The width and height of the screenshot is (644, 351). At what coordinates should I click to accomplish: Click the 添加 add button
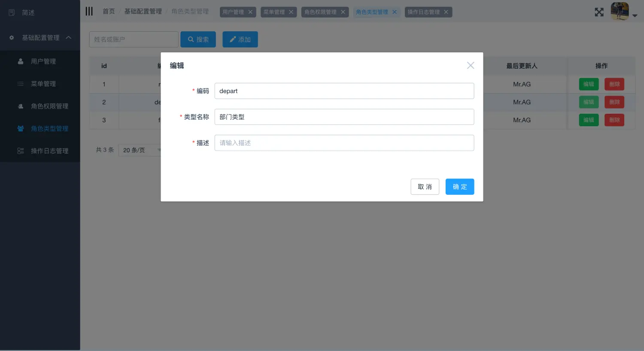click(x=240, y=39)
